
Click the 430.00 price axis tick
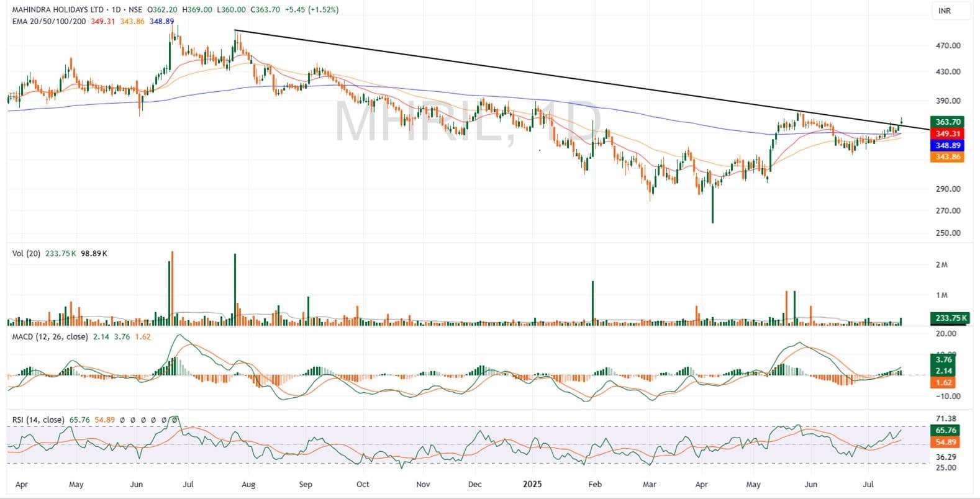(x=948, y=72)
